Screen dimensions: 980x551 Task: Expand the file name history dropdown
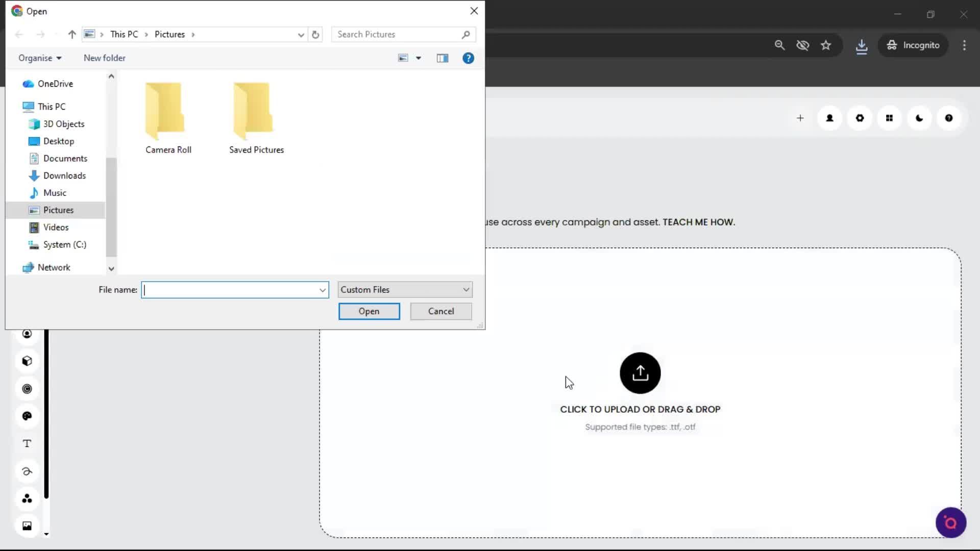click(x=322, y=290)
